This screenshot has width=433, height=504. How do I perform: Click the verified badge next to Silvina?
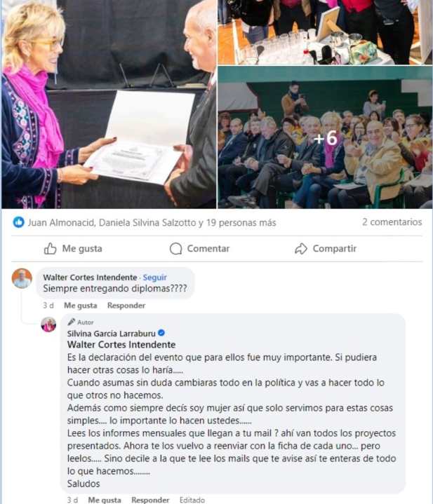coord(161,333)
